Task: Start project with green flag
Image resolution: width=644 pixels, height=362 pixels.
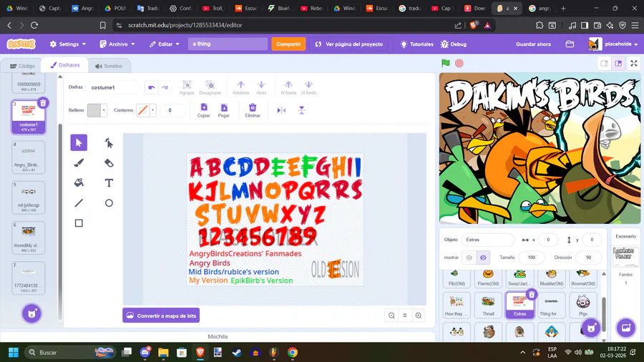Action: pyautogui.click(x=446, y=63)
